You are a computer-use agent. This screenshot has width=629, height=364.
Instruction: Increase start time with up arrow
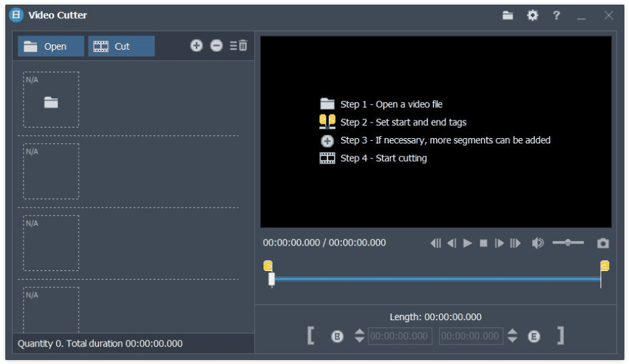tap(360, 331)
